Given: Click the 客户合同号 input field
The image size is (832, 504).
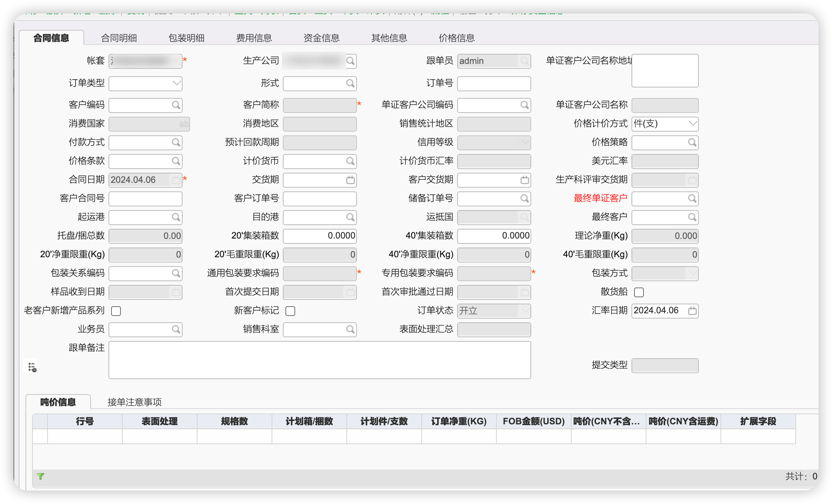Looking at the screenshot, I should (x=145, y=199).
